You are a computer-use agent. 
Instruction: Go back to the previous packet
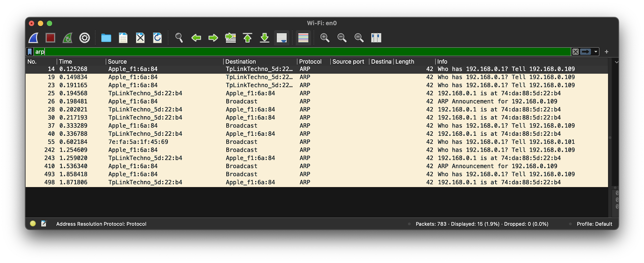(196, 38)
